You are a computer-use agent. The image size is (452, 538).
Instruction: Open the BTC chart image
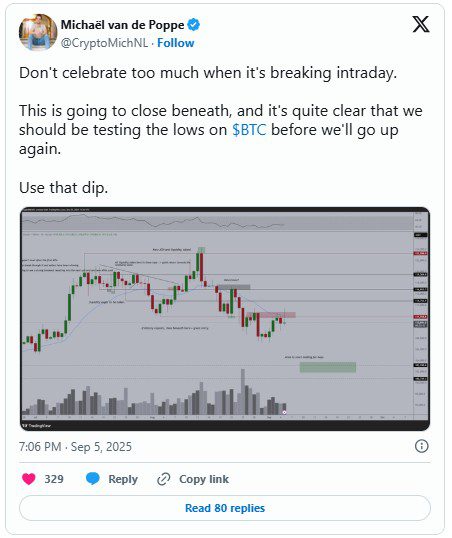[x=225, y=319]
